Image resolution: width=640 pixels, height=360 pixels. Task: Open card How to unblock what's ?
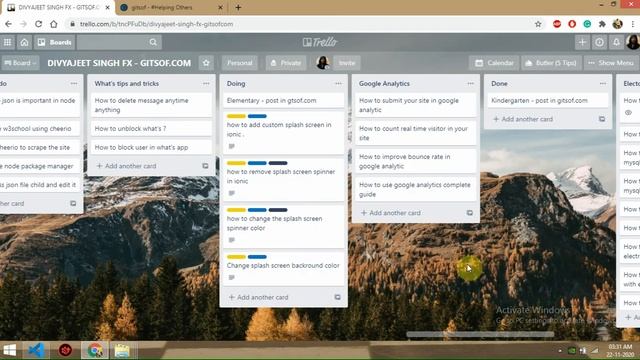pos(151,129)
